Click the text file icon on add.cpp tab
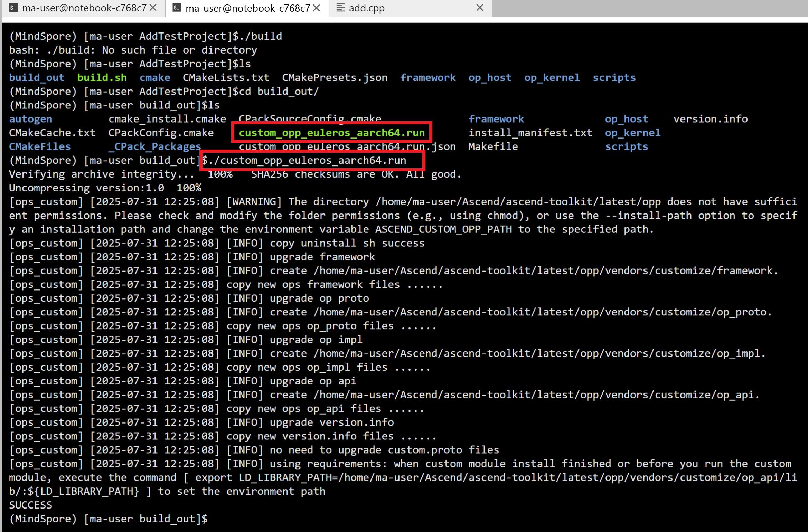 click(340, 8)
